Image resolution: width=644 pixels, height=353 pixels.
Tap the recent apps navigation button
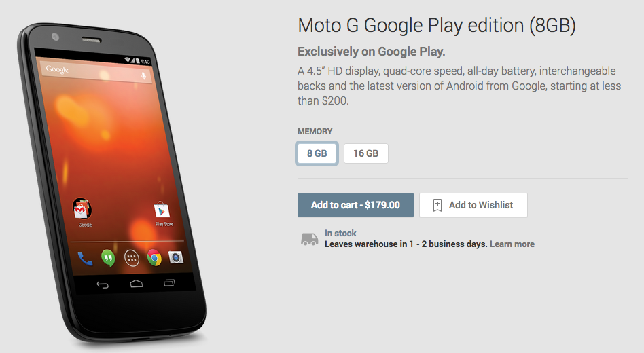169,283
